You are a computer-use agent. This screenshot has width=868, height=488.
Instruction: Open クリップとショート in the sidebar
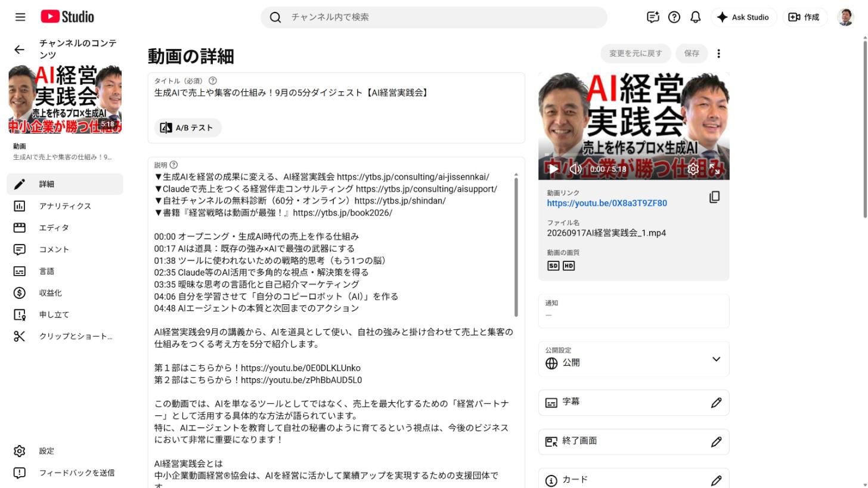click(65, 336)
